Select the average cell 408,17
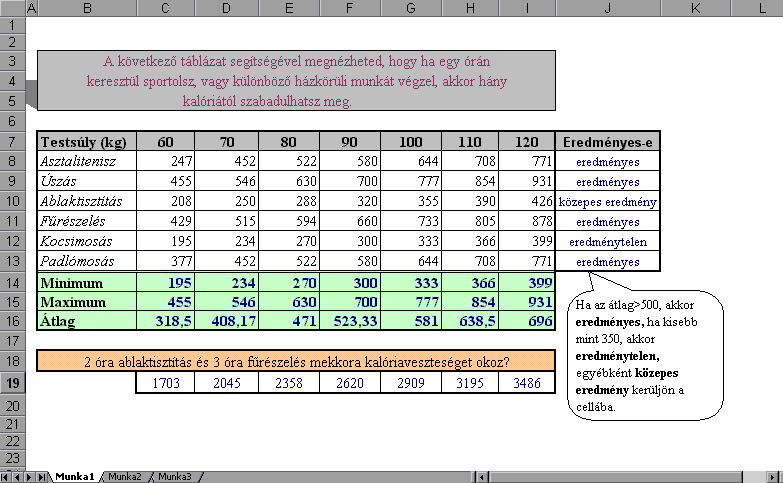Viewport: 783px width, 483px height. tap(227, 321)
